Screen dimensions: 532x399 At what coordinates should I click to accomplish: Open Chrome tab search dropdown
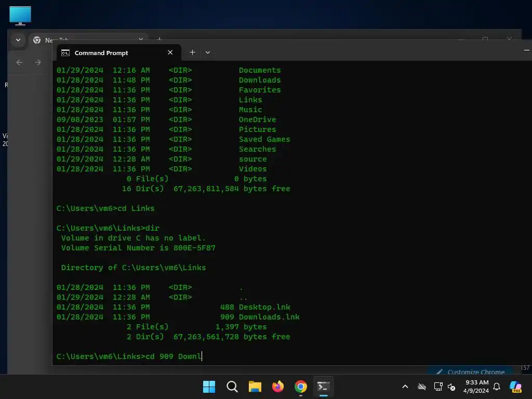(x=18, y=40)
